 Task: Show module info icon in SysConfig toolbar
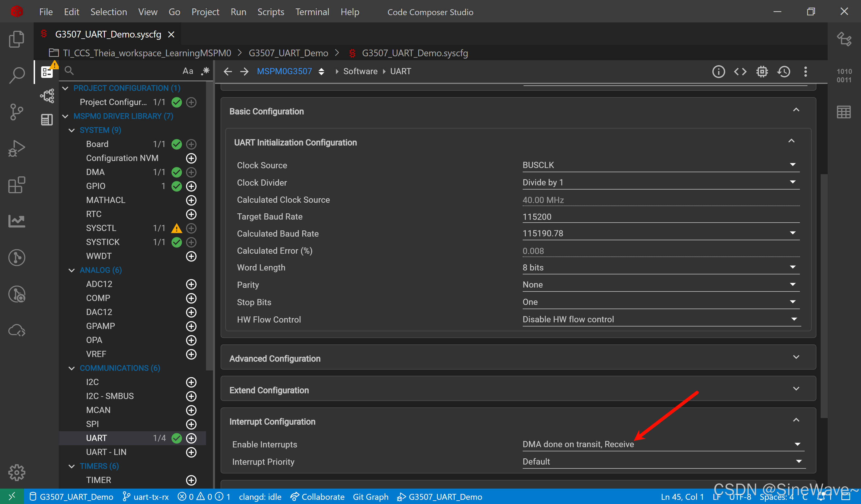pos(718,72)
